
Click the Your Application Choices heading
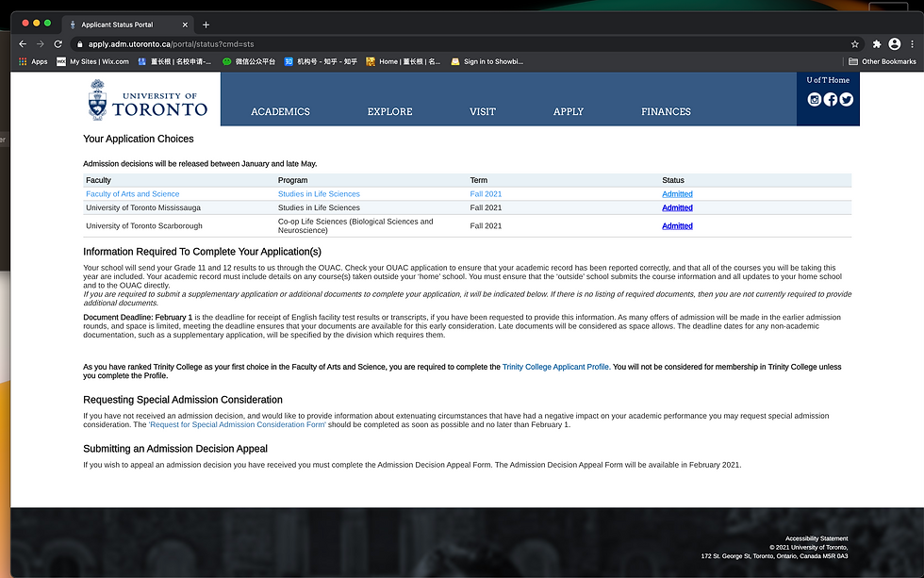139,139
